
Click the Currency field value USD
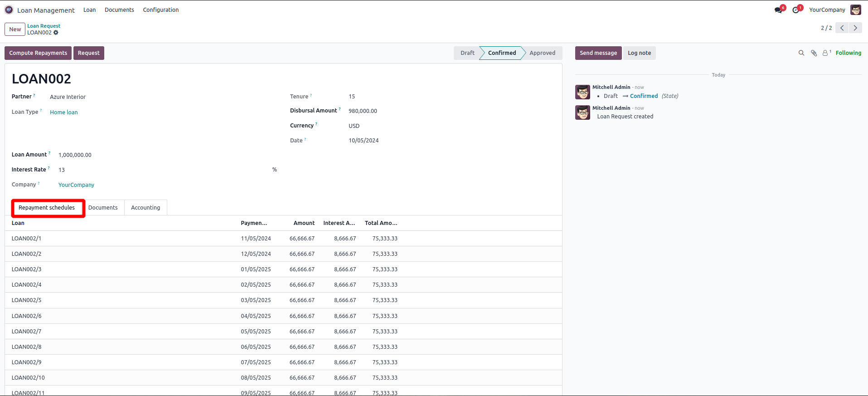pos(354,126)
